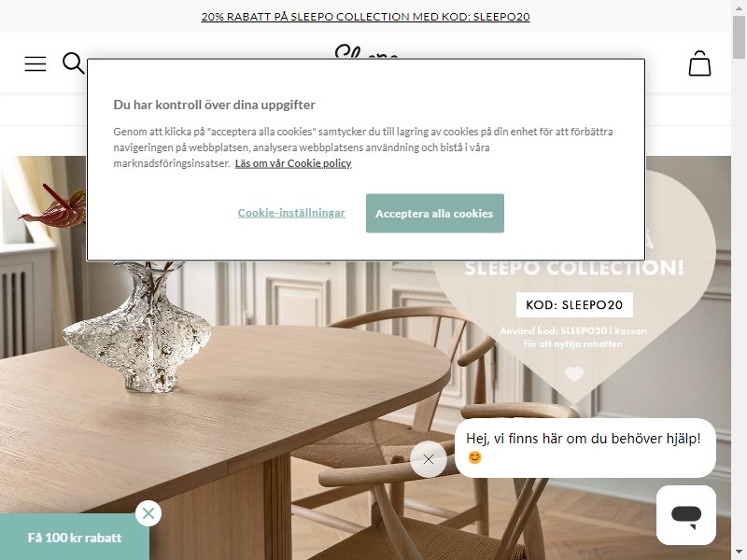The width and height of the screenshot is (747, 560).
Task: Open the live chat widget
Action: (x=686, y=515)
